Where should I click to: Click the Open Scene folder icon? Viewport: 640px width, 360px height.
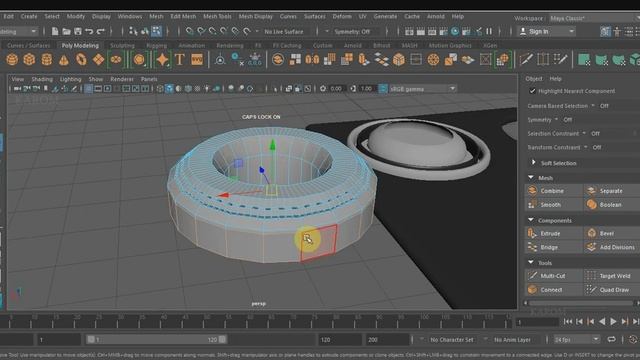tap(66, 31)
